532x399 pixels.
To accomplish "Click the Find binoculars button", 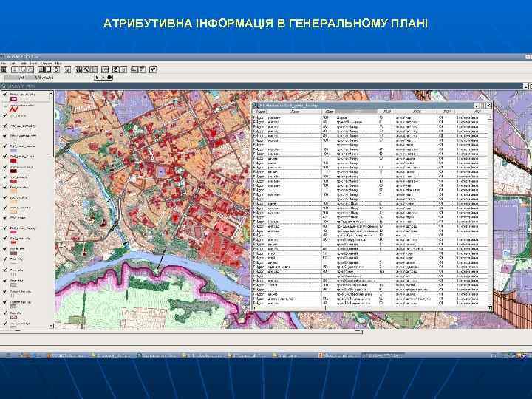I will (78, 69).
